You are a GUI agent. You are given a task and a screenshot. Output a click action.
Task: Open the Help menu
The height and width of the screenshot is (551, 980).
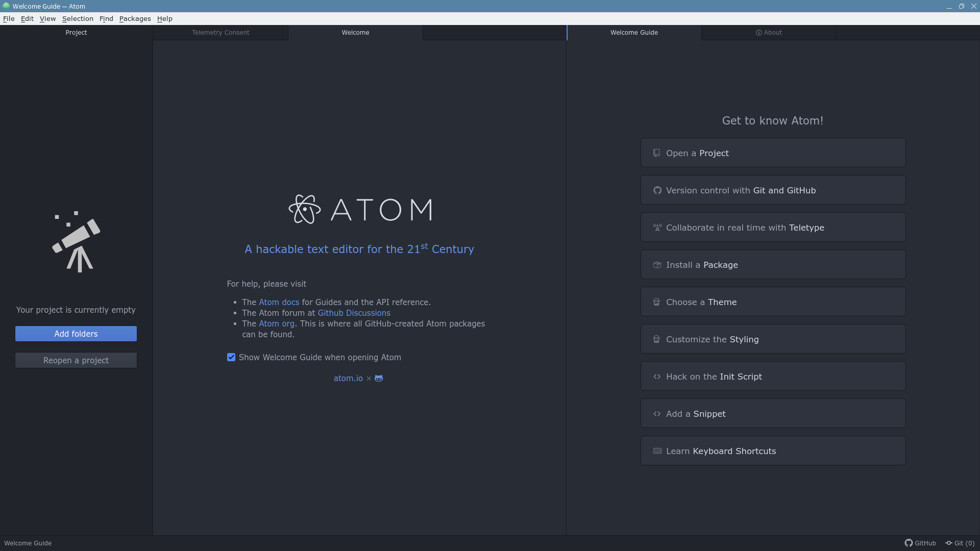coord(164,18)
